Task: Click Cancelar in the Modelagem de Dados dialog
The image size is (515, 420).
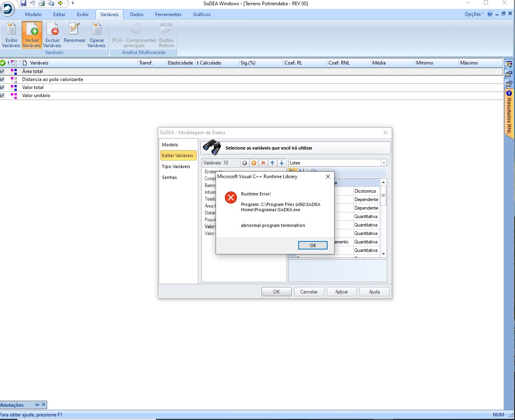Action: (x=309, y=292)
